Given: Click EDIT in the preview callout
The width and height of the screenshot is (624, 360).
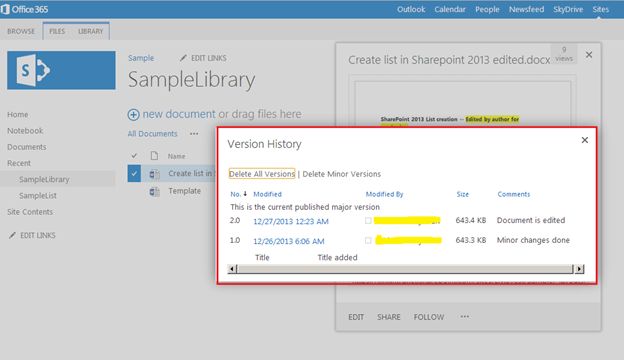Looking at the screenshot, I should (x=356, y=317).
